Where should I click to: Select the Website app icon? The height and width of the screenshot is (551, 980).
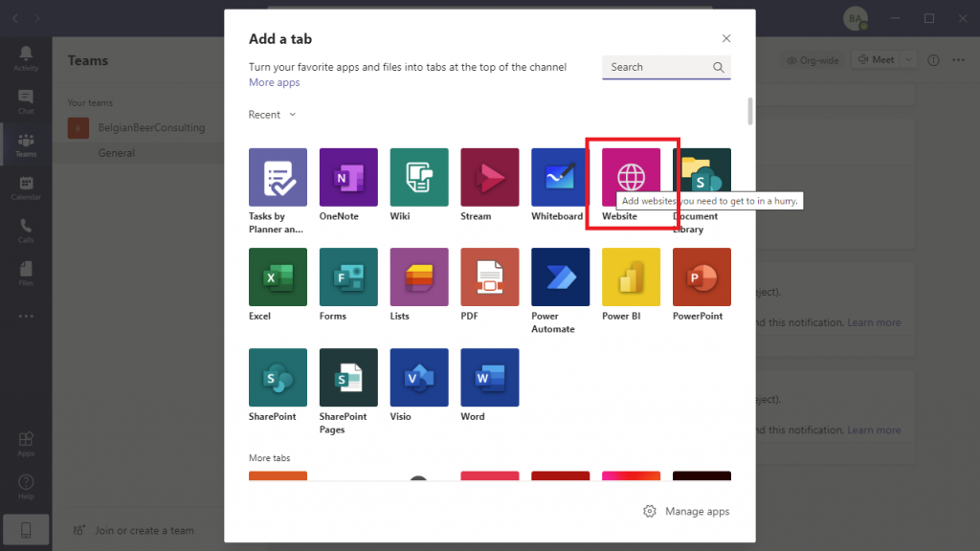pyautogui.click(x=631, y=177)
